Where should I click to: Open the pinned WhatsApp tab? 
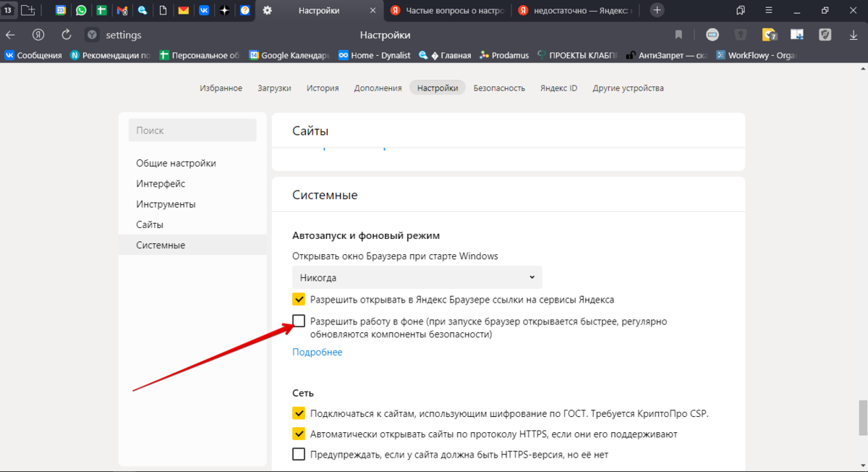tap(81, 10)
